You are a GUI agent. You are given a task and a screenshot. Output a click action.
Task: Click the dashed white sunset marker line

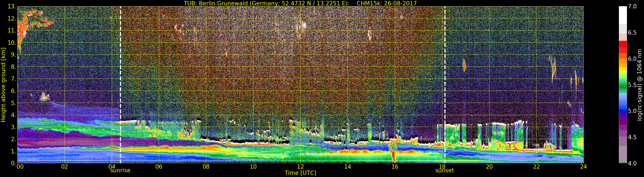pos(445,85)
